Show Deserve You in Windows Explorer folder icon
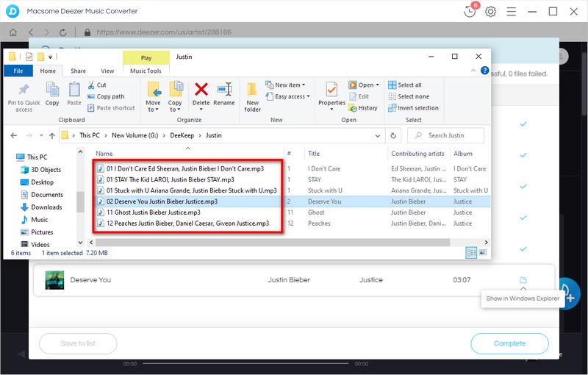This screenshot has height=375, width=588. (x=523, y=280)
